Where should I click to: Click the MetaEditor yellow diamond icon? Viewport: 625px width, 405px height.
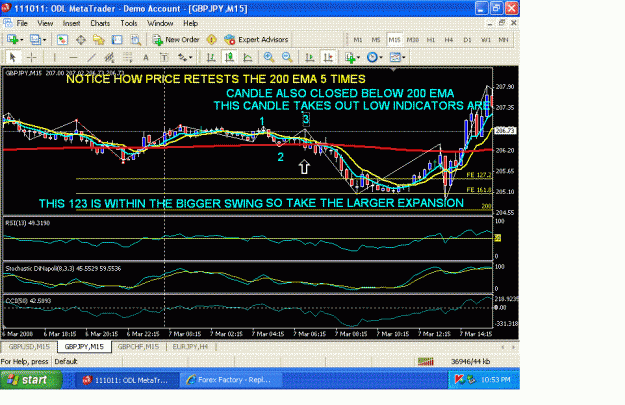tap(212, 39)
